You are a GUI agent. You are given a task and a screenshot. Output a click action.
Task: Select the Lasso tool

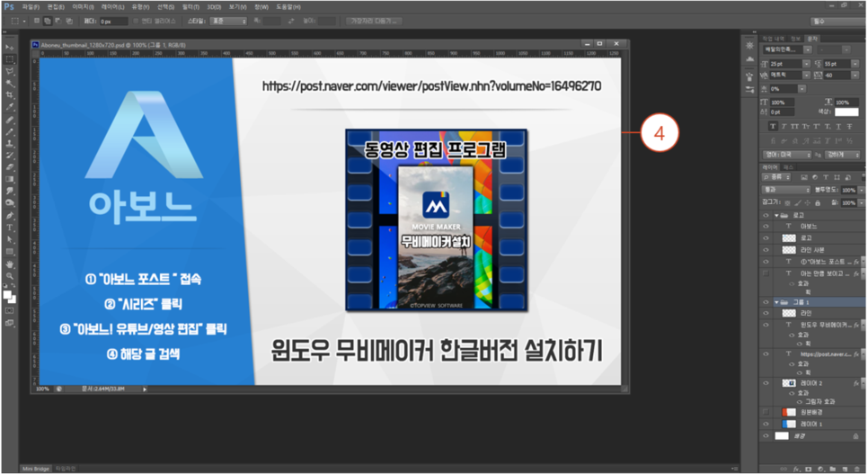[x=9, y=72]
